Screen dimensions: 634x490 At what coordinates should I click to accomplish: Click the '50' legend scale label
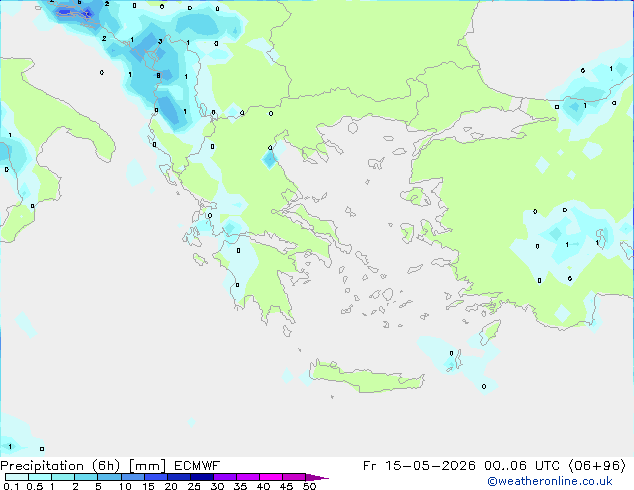point(309,486)
